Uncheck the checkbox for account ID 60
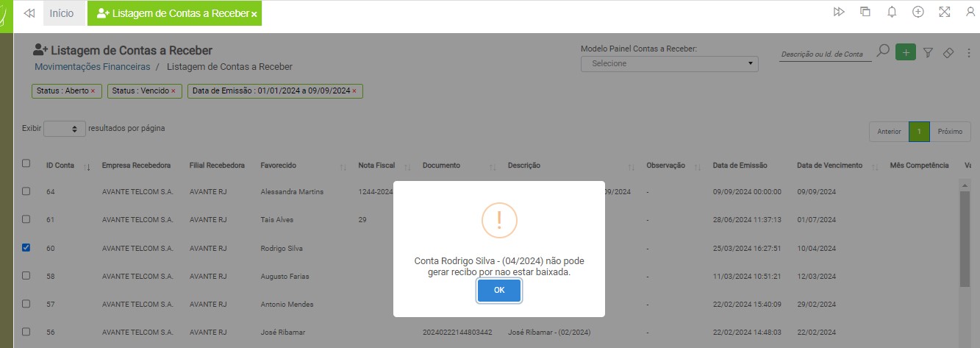 coord(26,248)
